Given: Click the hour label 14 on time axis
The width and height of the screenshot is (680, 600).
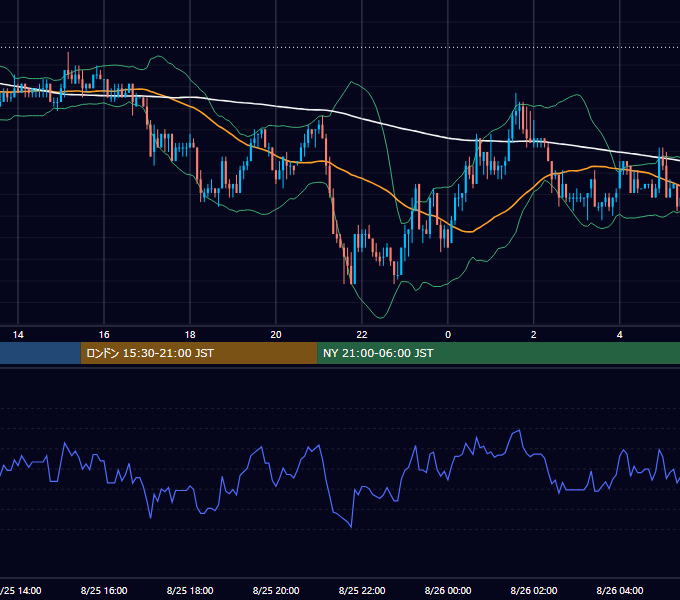Looking at the screenshot, I should [18, 335].
